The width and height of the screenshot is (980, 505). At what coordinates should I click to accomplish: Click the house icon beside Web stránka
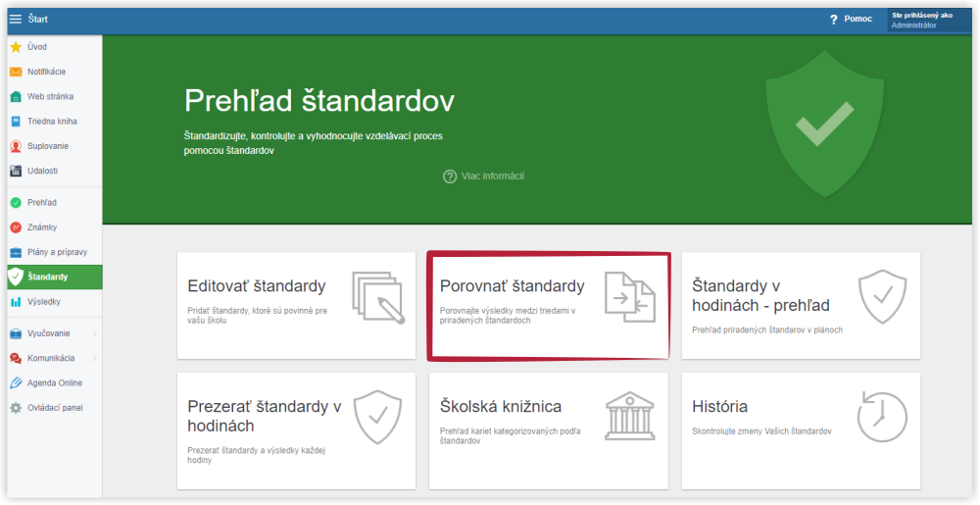coord(16,97)
